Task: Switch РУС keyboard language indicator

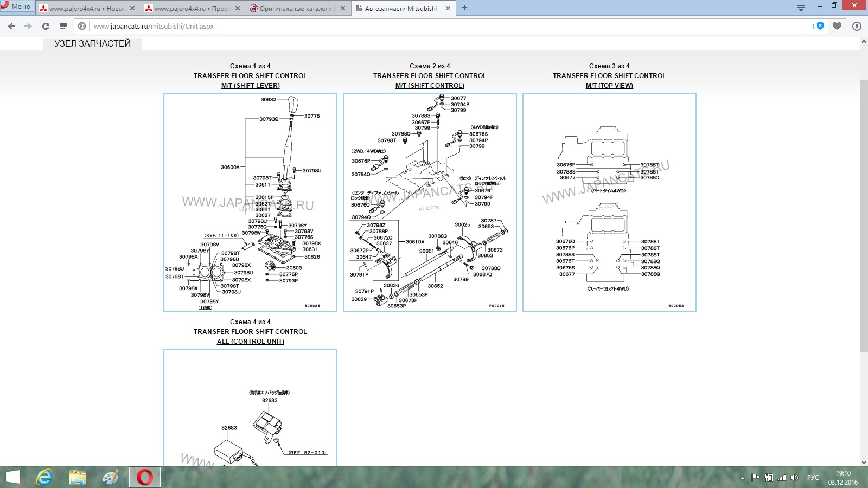Action: tap(813, 478)
